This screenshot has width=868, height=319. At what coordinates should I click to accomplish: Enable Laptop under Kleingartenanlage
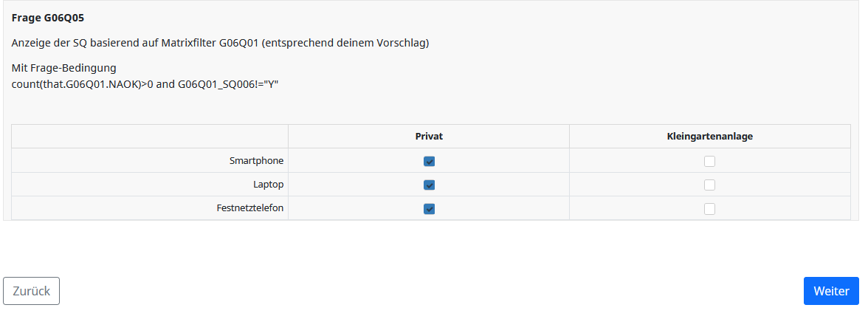point(709,185)
